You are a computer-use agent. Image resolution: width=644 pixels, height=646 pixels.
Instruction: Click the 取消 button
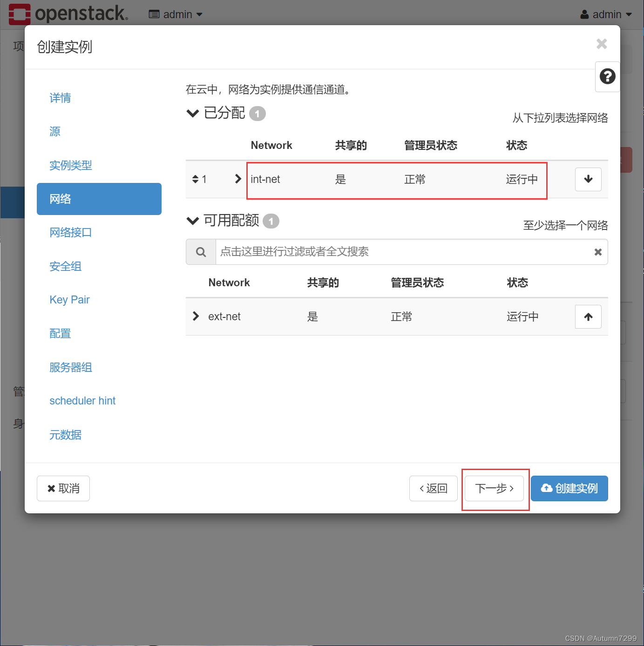pyautogui.click(x=63, y=488)
